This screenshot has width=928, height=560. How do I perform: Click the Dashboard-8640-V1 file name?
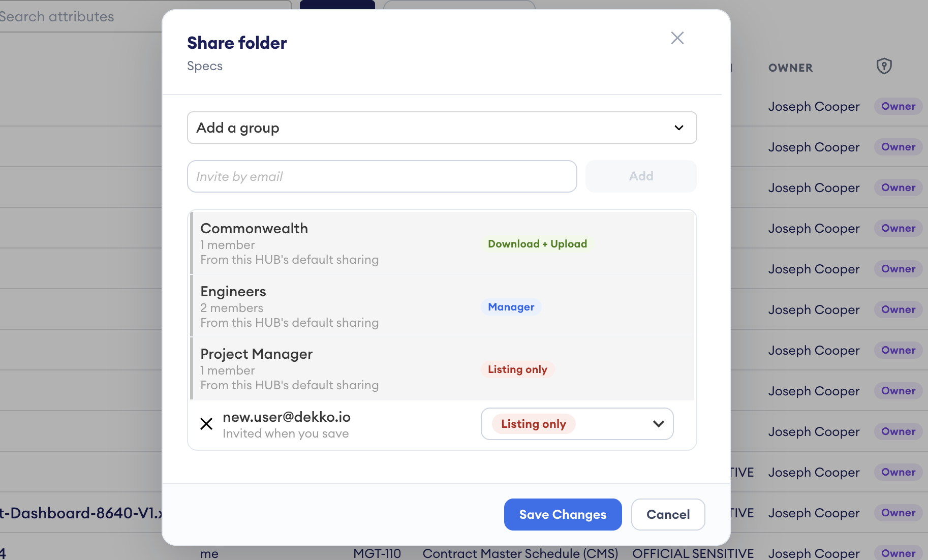[x=81, y=513]
